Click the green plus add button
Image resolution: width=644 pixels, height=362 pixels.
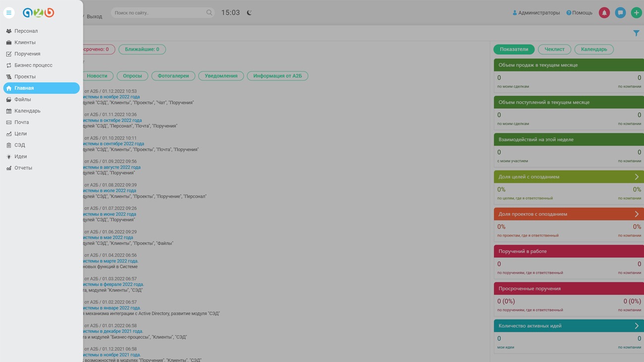point(636,13)
